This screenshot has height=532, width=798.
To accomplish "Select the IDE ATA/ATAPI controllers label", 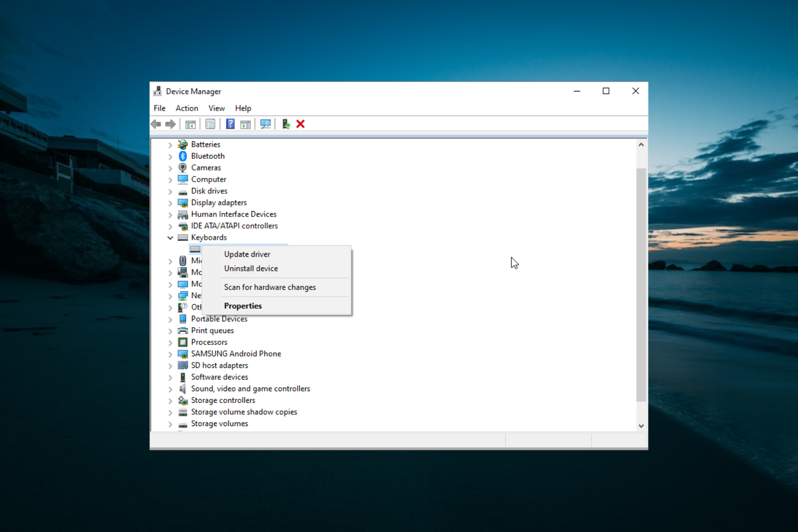I will click(x=234, y=226).
